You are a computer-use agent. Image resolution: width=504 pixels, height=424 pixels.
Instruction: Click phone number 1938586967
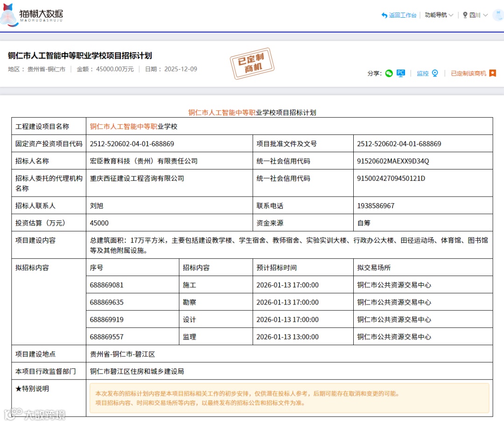[x=375, y=205]
